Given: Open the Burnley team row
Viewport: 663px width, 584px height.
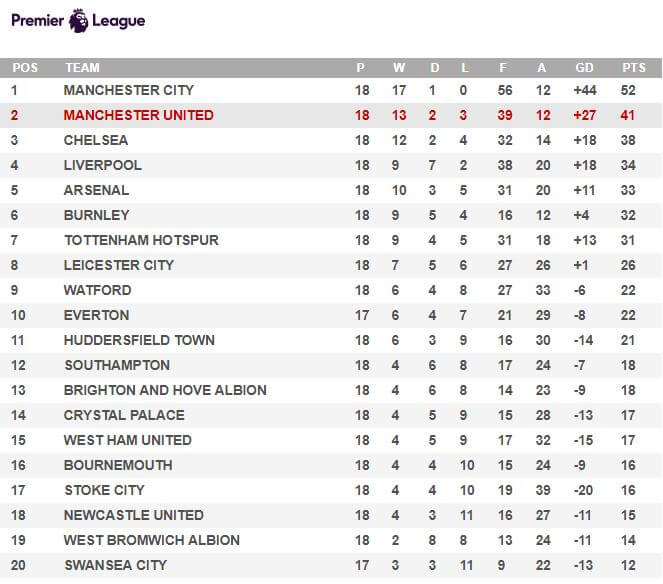Looking at the screenshot, I should 331,215.
